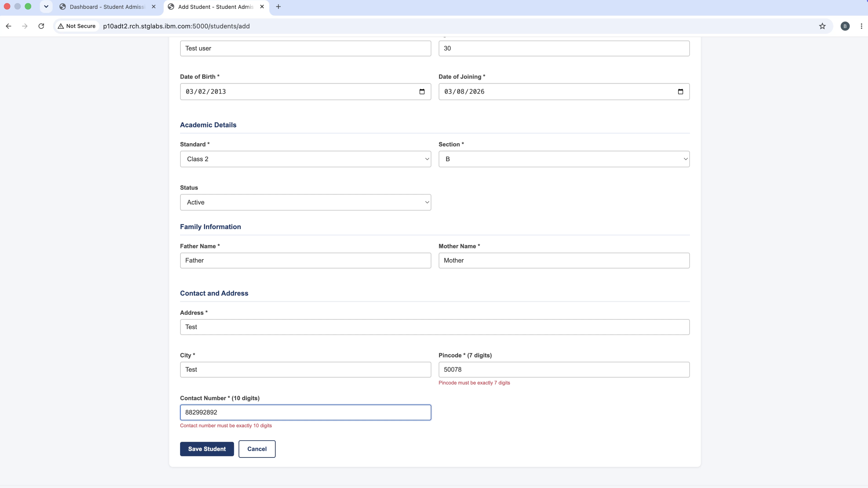The image size is (868, 488).
Task: Switch to the Dashboard tab
Action: (x=108, y=7)
